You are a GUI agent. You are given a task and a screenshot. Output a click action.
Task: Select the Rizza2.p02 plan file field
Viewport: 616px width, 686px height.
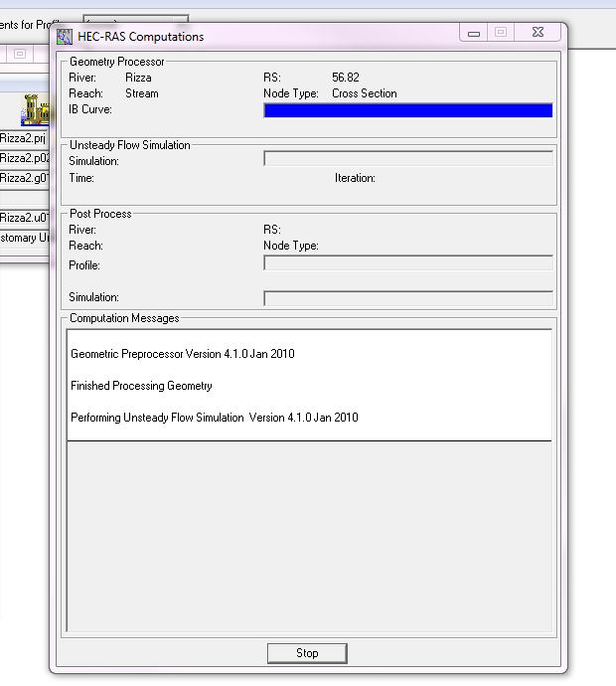[x=24, y=158]
